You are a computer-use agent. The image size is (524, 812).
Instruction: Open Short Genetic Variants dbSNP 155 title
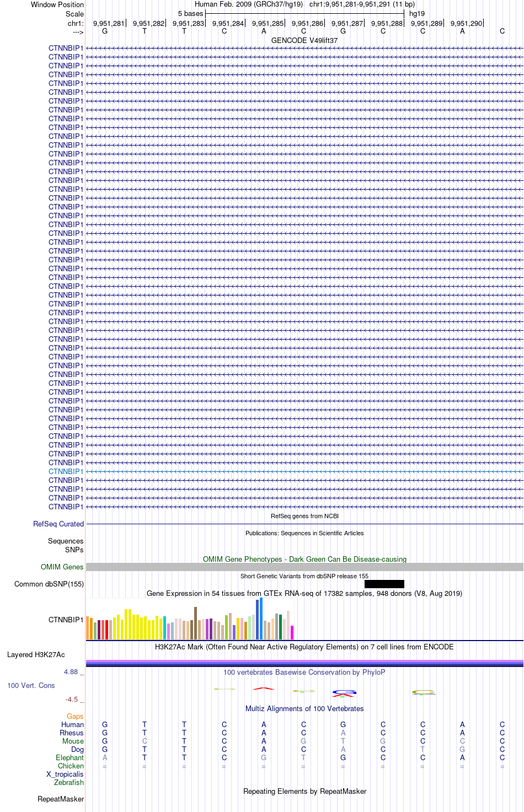[304, 577]
